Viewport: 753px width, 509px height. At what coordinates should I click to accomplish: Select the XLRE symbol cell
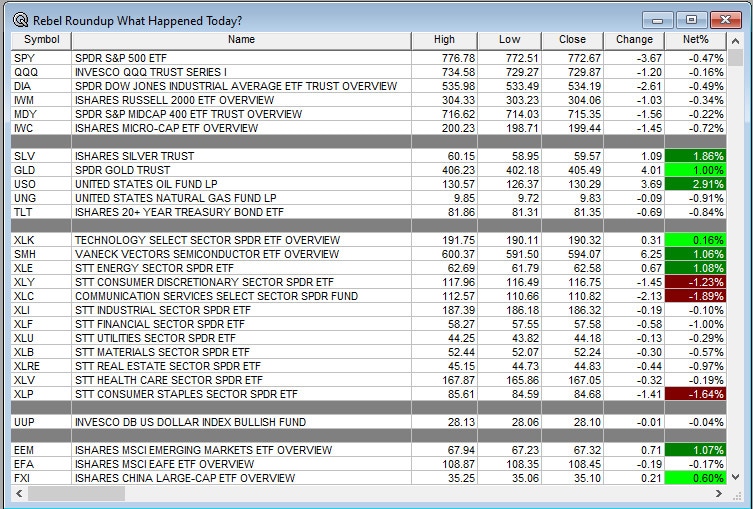coord(41,366)
